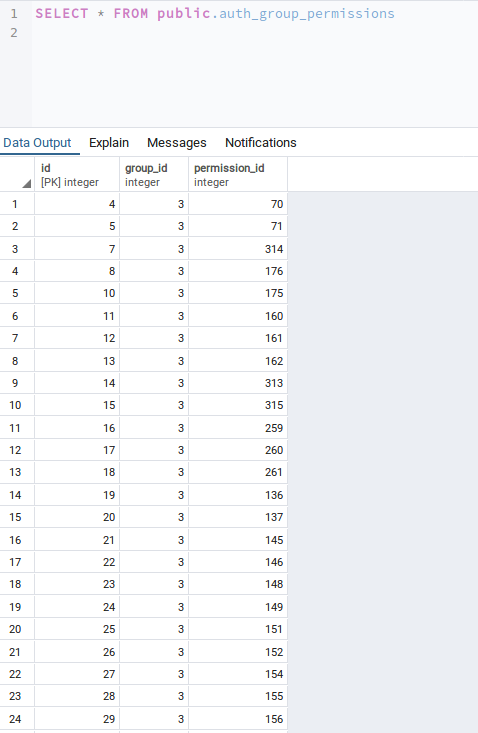Image resolution: width=478 pixels, height=733 pixels.
Task: Click permission_id cell with value 136
Action: [x=238, y=495]
